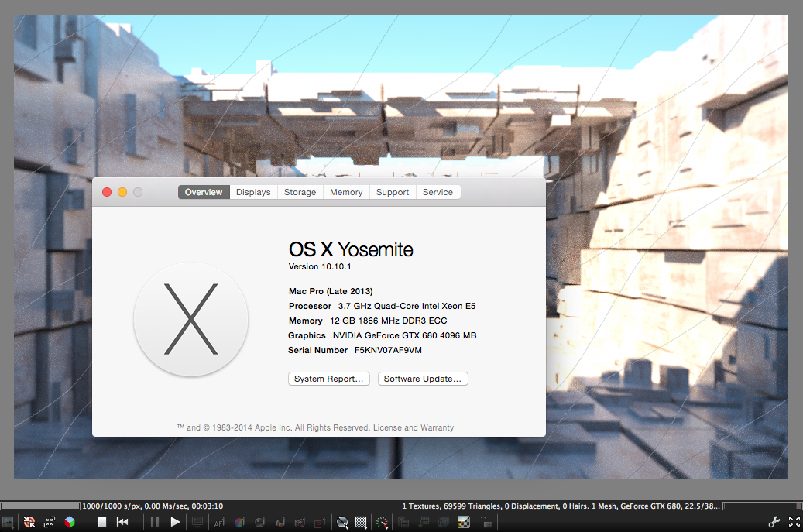The height and width of the screenshot is (532, 803).
Task: Select the camera target picker icon
Action: point(300,522)
